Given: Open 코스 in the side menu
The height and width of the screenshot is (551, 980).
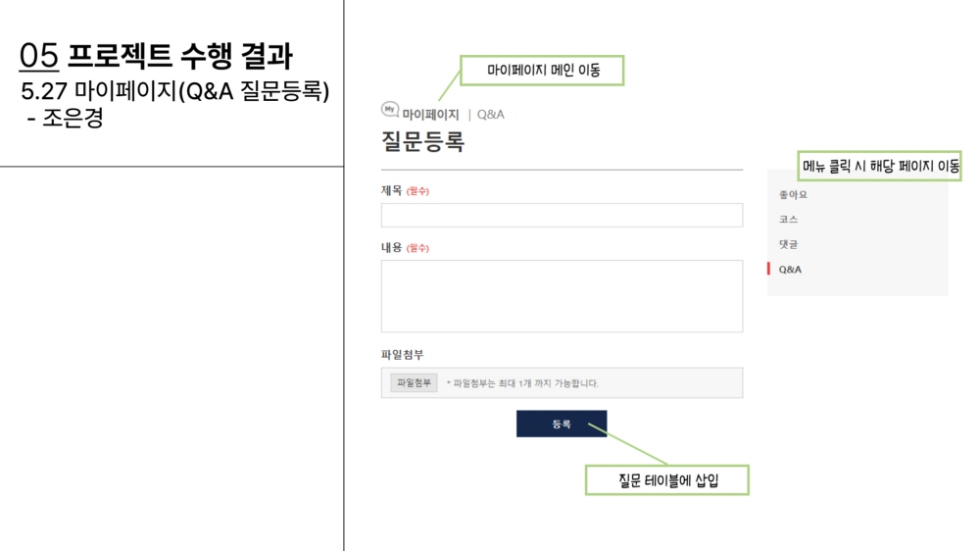Looking at the screenshot, I should click(x=788, y=220).
